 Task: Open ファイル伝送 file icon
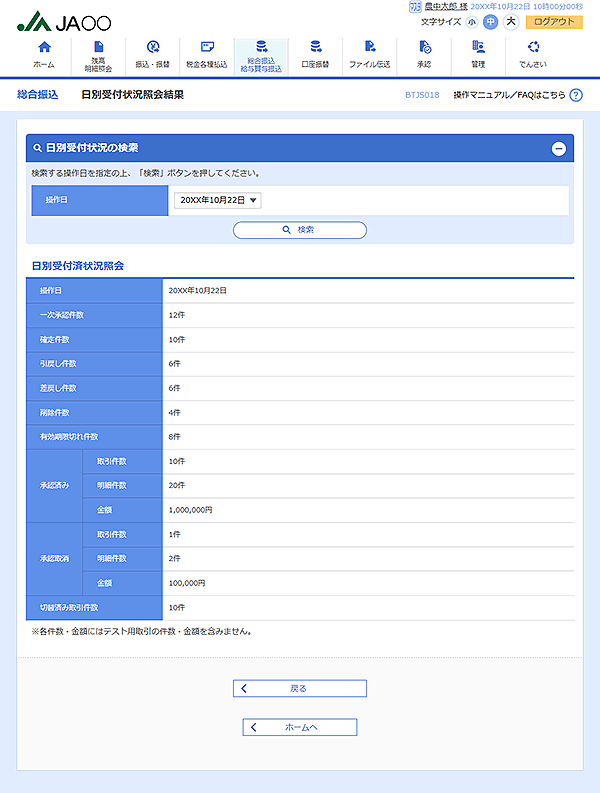[370, 47]
